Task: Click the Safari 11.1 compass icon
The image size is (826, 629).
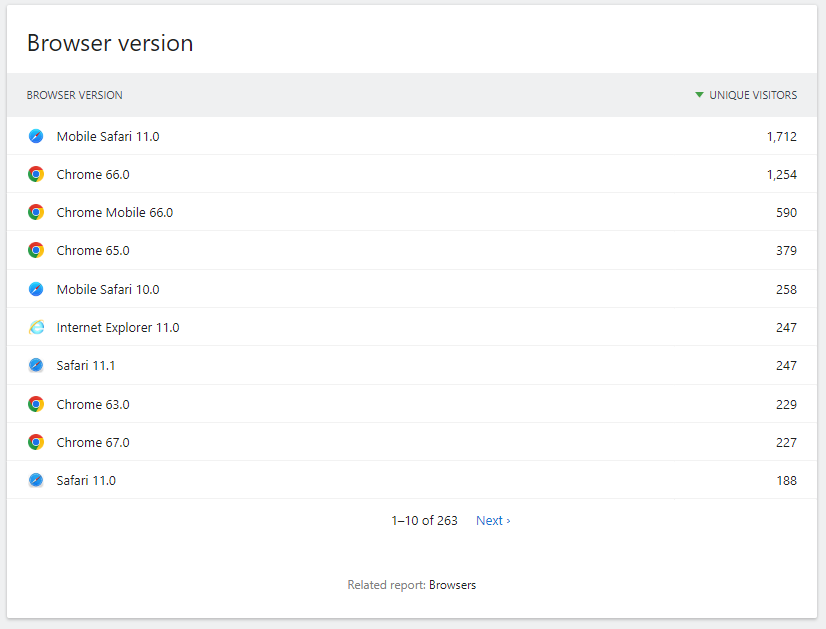Action: click(x=36, y=365)
